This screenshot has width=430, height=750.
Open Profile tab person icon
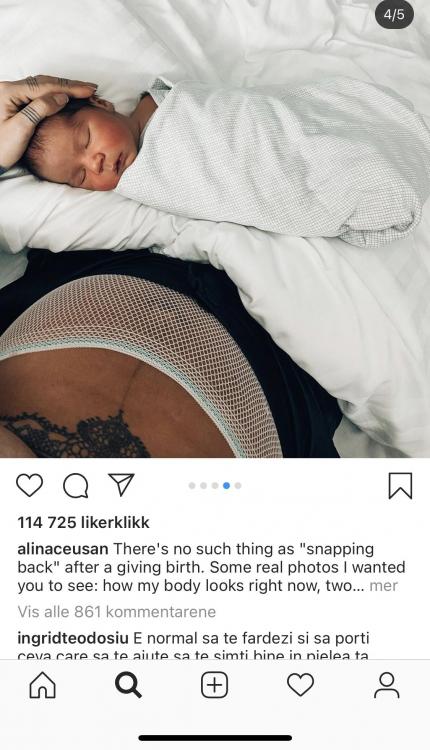pos(386,685)
